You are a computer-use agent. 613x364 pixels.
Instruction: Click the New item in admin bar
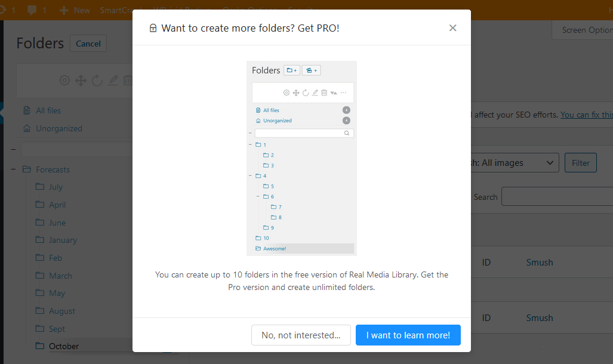pyautogui.click(x=75, y=10)
